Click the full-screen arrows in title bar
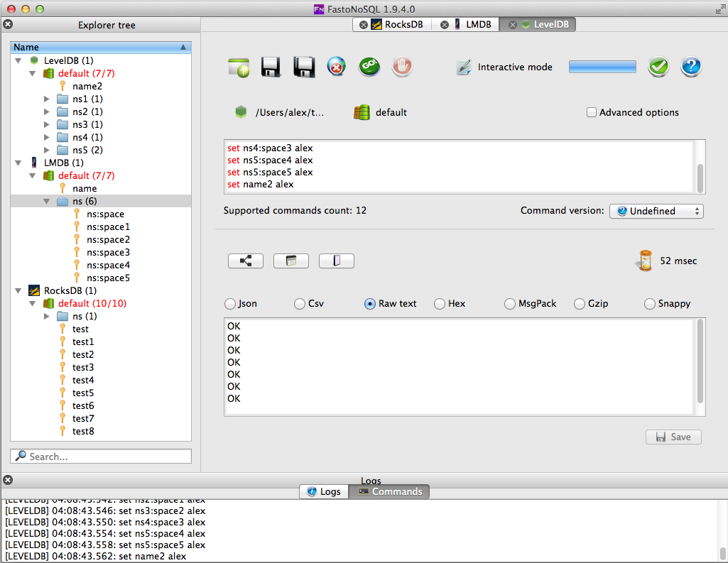The image size is (728, 563). click(x=720, y=9)
